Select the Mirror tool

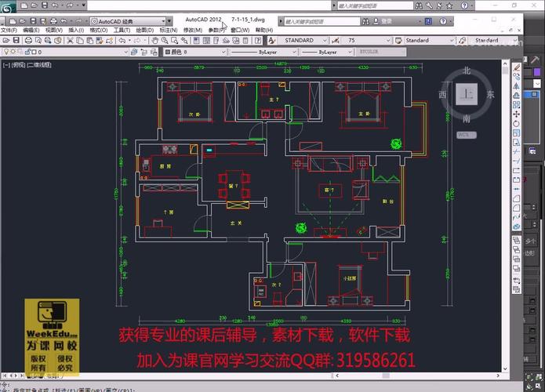[517, 85]
